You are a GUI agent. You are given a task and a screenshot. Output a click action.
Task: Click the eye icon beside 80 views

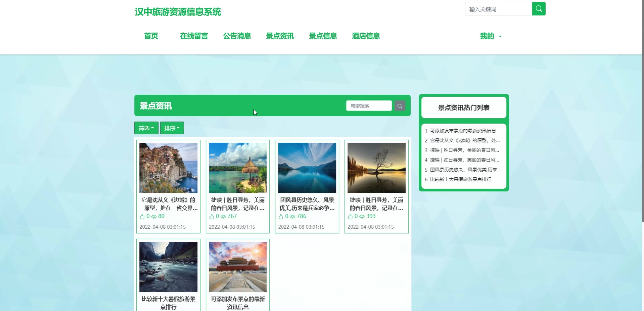(x=154, y=217)
